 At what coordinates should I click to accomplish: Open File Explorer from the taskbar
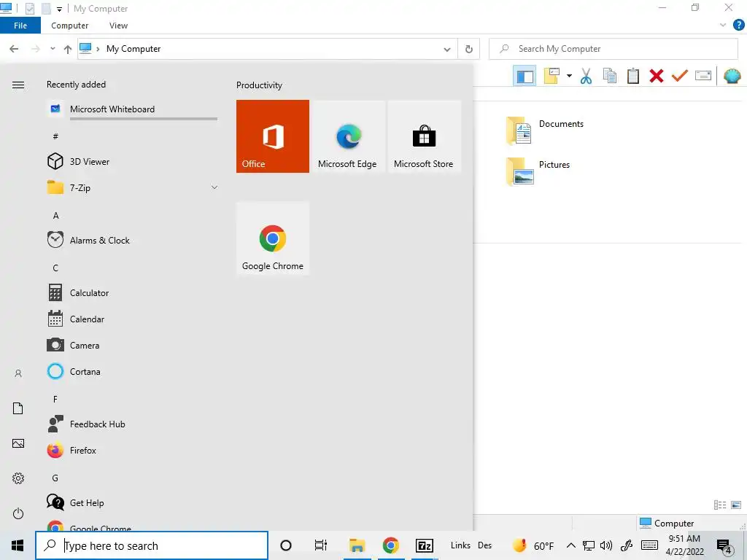pyautogui.click(x=357, y=545)
